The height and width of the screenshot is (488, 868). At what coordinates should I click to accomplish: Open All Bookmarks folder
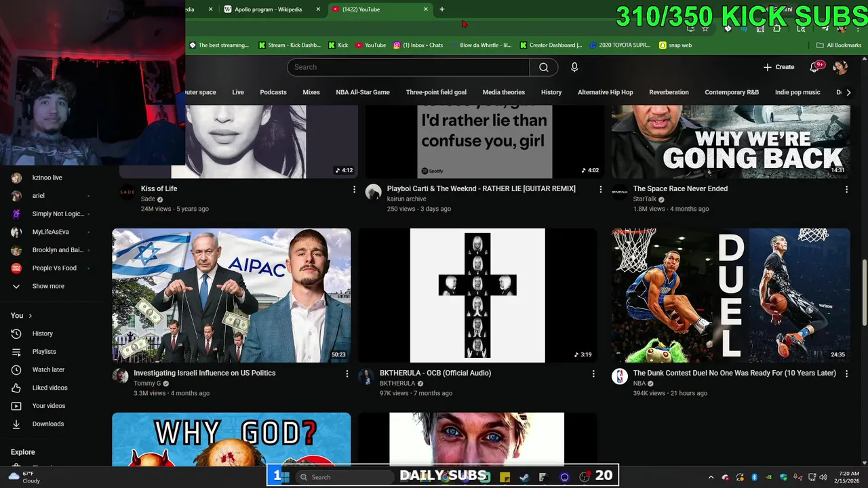[839, 45]
